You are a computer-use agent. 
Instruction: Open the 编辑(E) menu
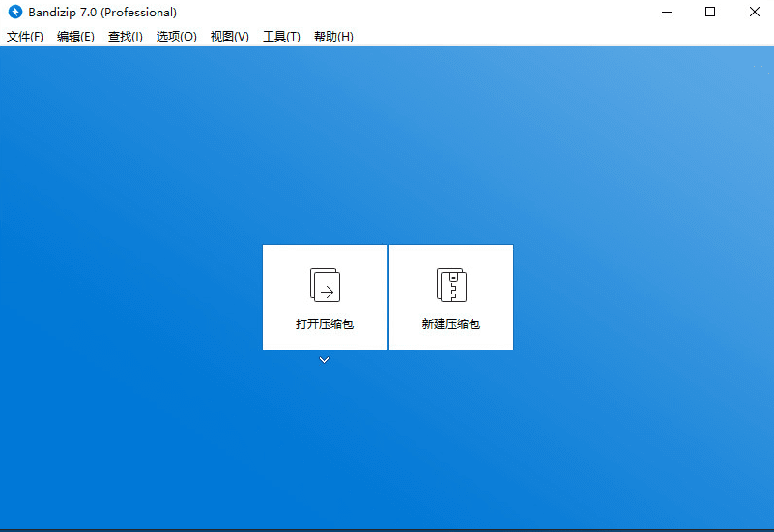coord(75,37)
